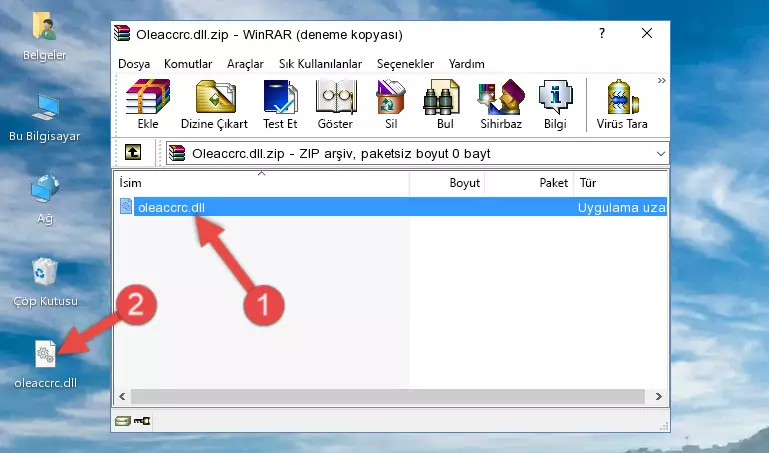Click the key password icon in status bar
The width and height of the screenshot is (769, 453).
142,421
